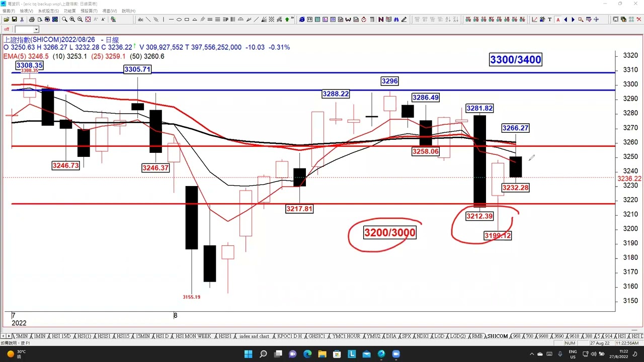Switch to the KPOC1 D H tab
Image resolution: width=644 pixels, height=362 pixels.
[289, 336]
